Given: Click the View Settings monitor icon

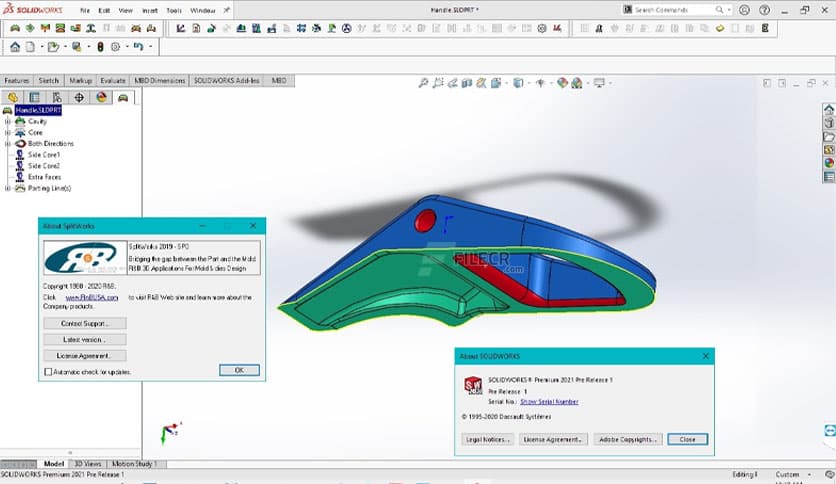Looking at the screenshot, I should (599, 83).
